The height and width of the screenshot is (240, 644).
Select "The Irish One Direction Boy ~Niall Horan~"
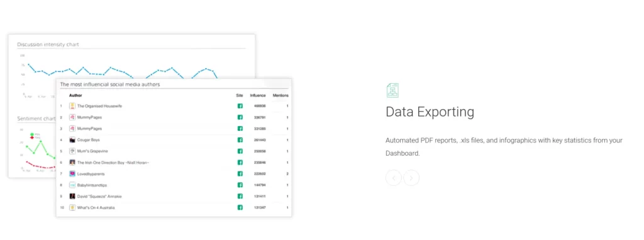click(113, 163)
